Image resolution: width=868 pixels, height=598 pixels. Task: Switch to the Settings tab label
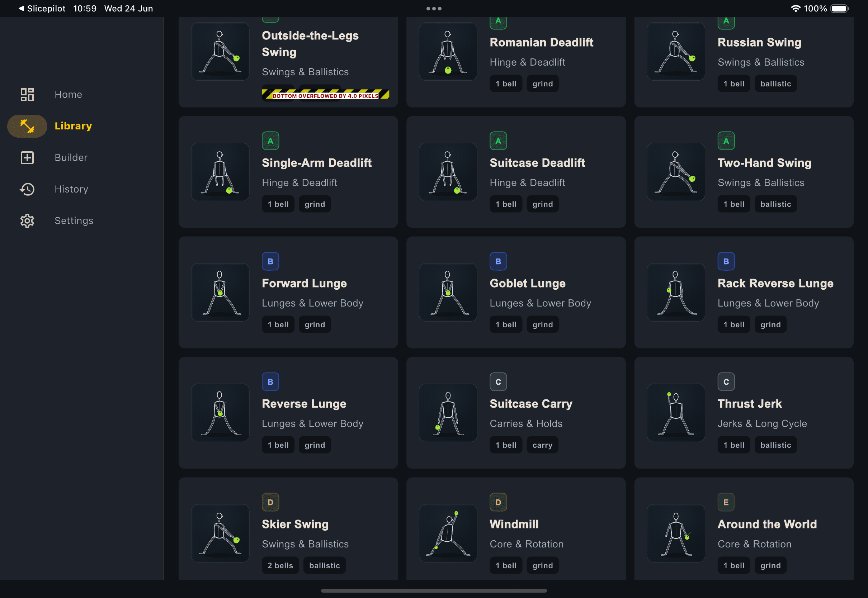pyautogui.click(x=74, y=221)
